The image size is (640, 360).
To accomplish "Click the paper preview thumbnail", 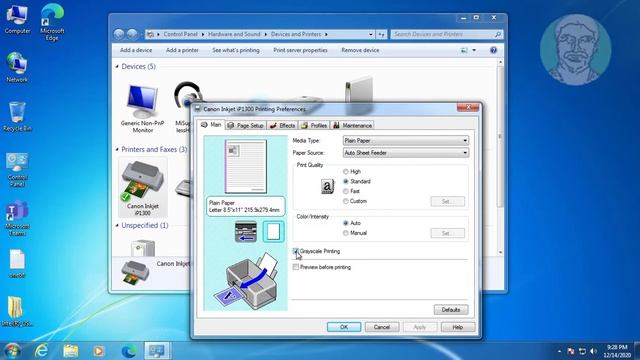I will click(246, 167).
